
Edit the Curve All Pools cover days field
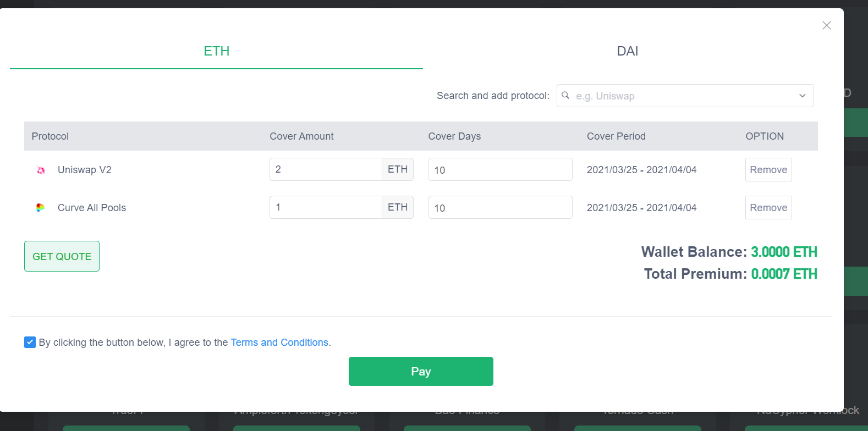[500, 207]
